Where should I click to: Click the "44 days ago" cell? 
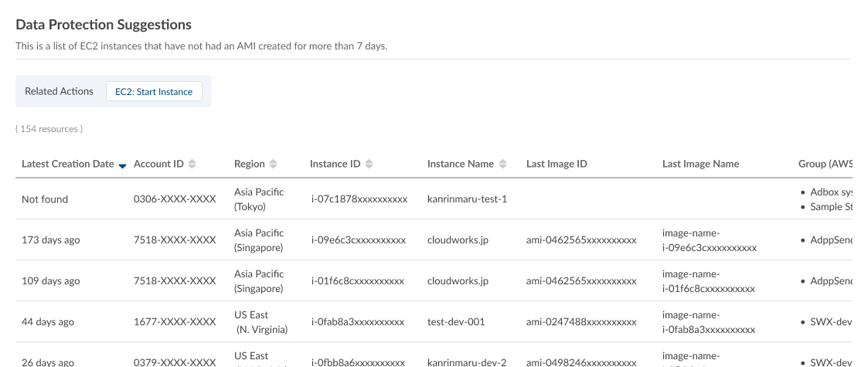tap(48, 322)
